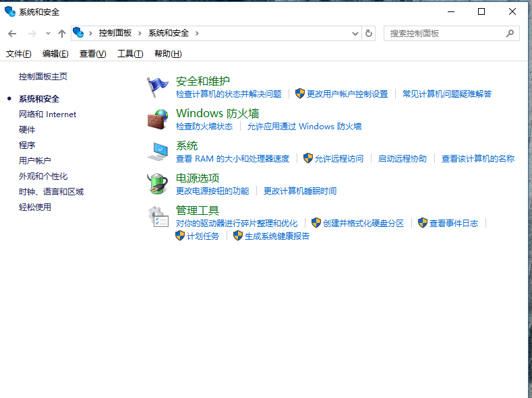Open the 硬件 category
The width and height of the screenshot is (532, 398).
[x=27, y=130]
